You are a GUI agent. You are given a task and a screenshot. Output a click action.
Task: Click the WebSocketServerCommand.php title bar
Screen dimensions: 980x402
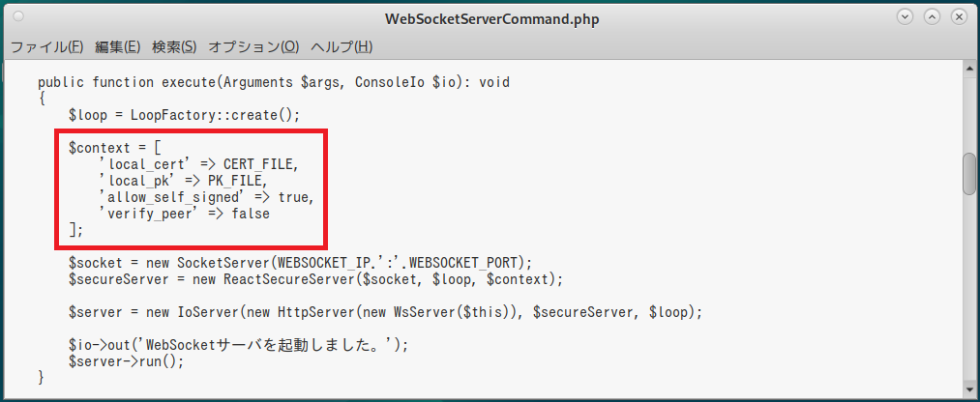coord(491,18)
